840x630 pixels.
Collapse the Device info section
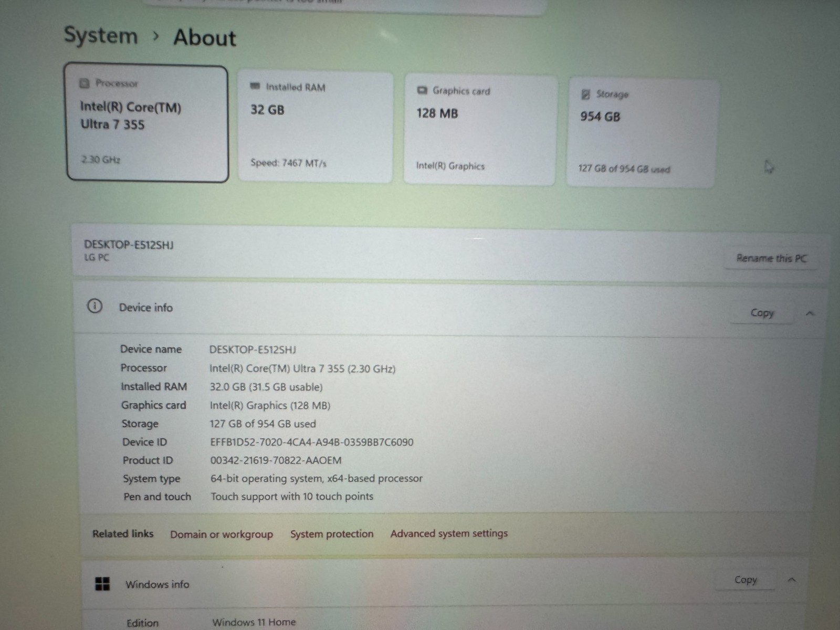tap(810, 313)
